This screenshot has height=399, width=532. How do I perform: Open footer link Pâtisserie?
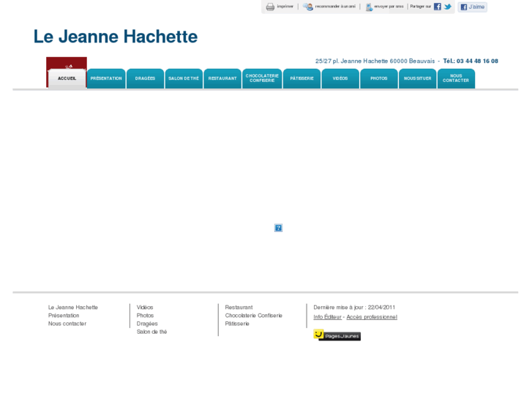pyautogui.click(x=237, y=324)
